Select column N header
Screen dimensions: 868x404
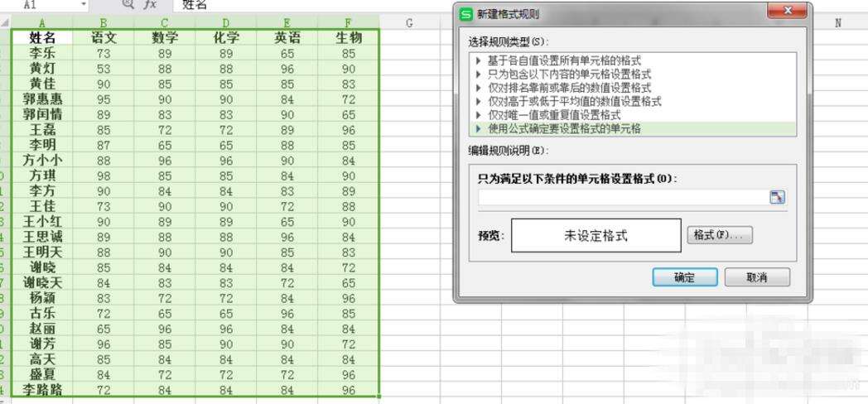click(x=837, y=22)
